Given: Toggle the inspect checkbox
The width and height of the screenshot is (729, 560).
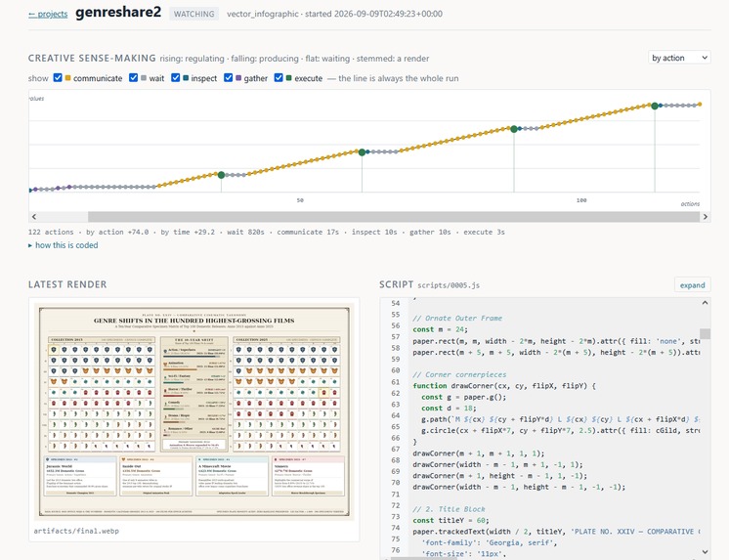Looking at the screenshot, I should tap(175, 77).
